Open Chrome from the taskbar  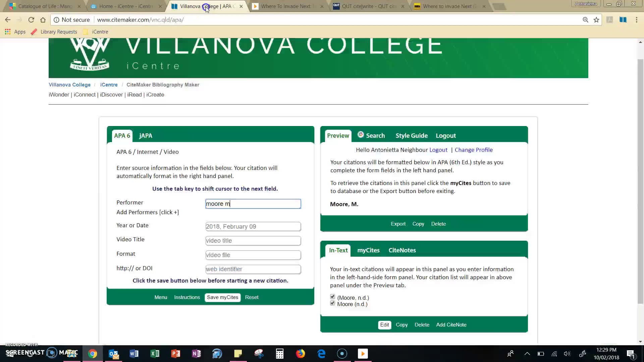pos(93,354)
